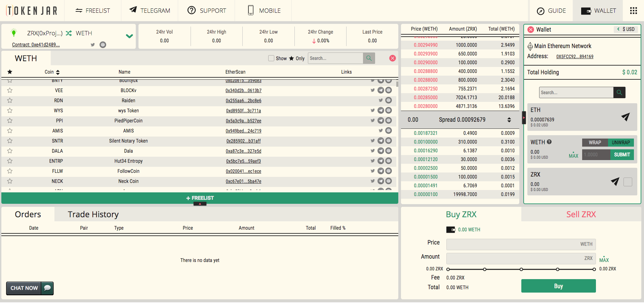Switch to the Trade History tab

(x=93, y=214)
